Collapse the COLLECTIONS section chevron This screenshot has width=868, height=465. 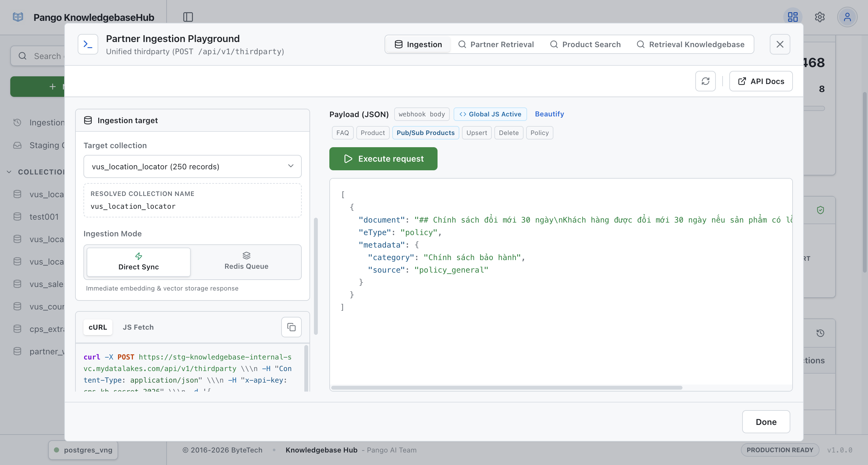pyautogui.click(x=9, y=172)
